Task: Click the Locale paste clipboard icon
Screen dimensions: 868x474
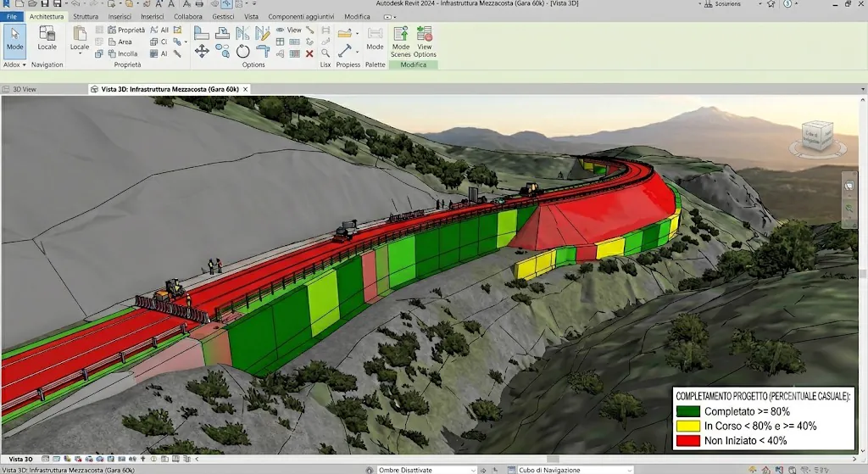Action: click(79, 33)
